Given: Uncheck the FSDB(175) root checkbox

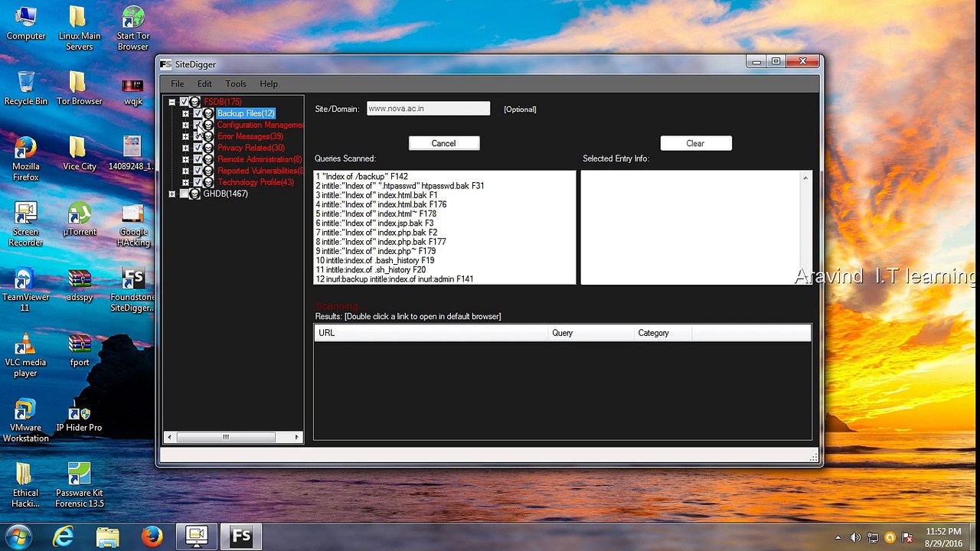Looking at the screenshot, I should (184, 102).
